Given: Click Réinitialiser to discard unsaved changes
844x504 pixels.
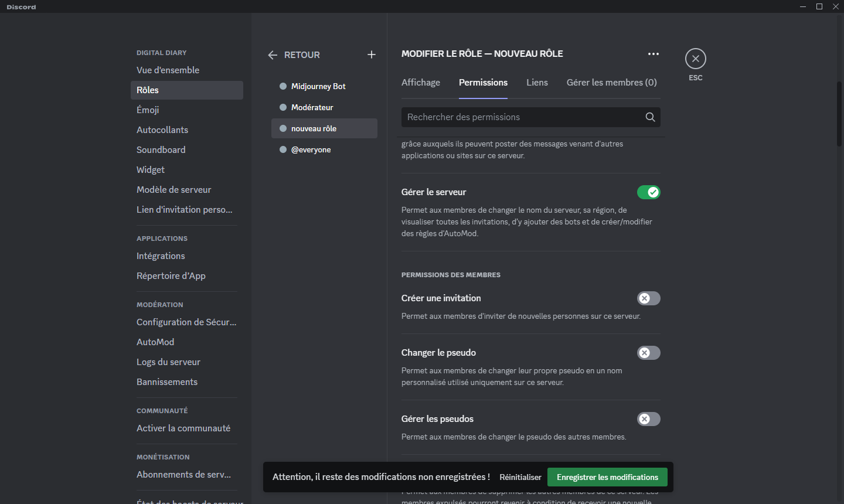Looking at the screenshot, I should [520, 476].
